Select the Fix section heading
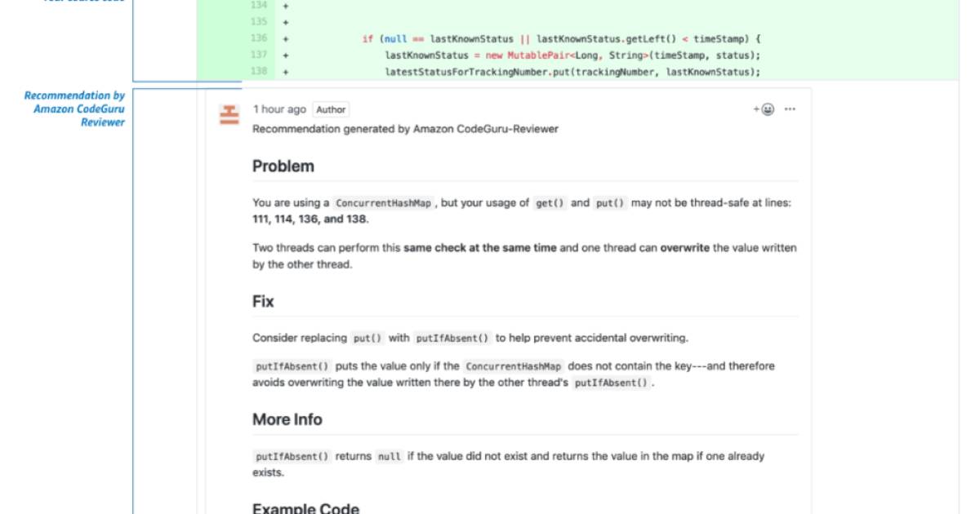This screenshot has height=514, width=980. tap(261, 302)
